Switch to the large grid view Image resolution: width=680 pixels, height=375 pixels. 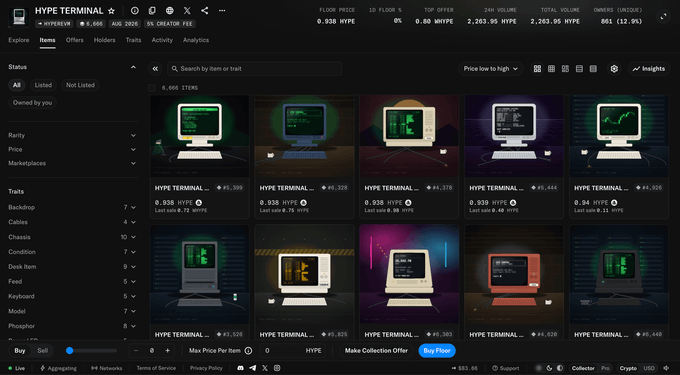click(537, 68)
